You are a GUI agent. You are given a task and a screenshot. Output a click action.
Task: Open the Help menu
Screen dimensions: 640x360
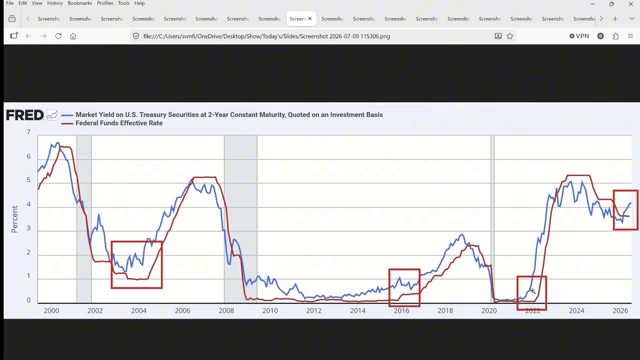(x=140, y=3)
